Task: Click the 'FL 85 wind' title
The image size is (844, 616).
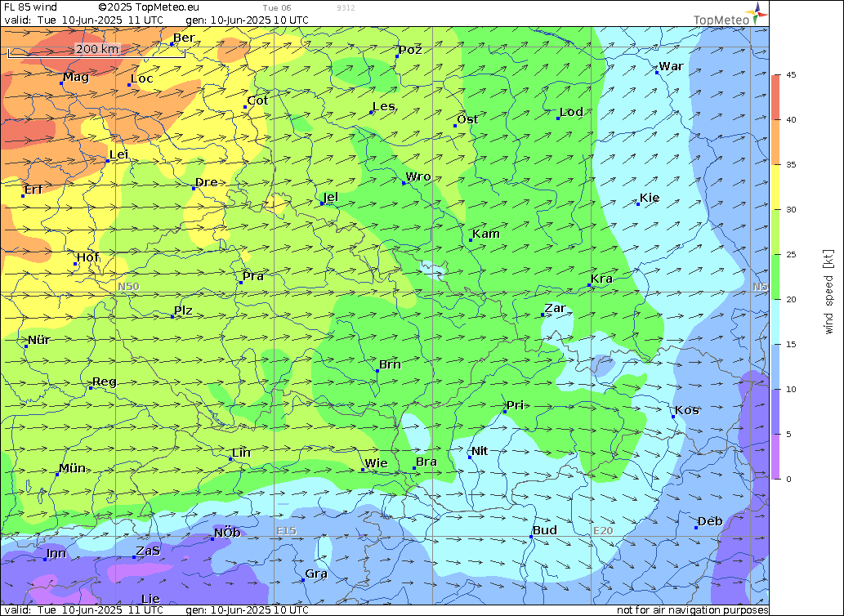Action: [x=30, y=7]
